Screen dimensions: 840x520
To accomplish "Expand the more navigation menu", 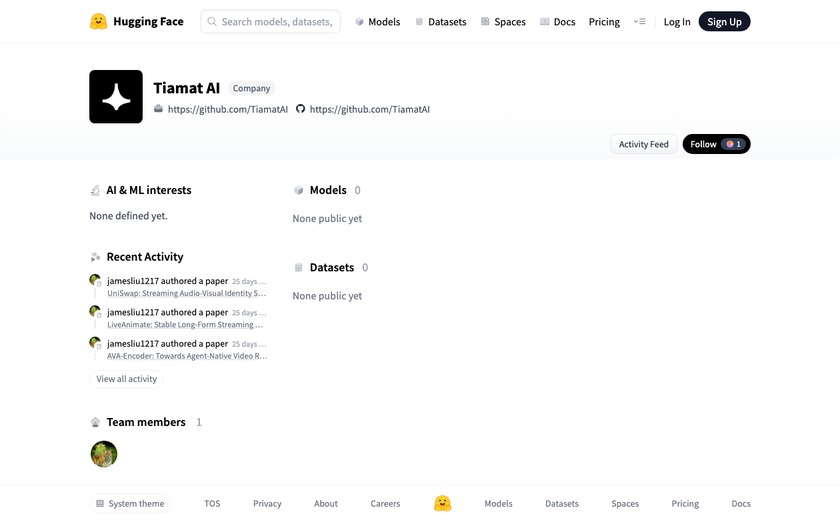I will tap(640, 21).
